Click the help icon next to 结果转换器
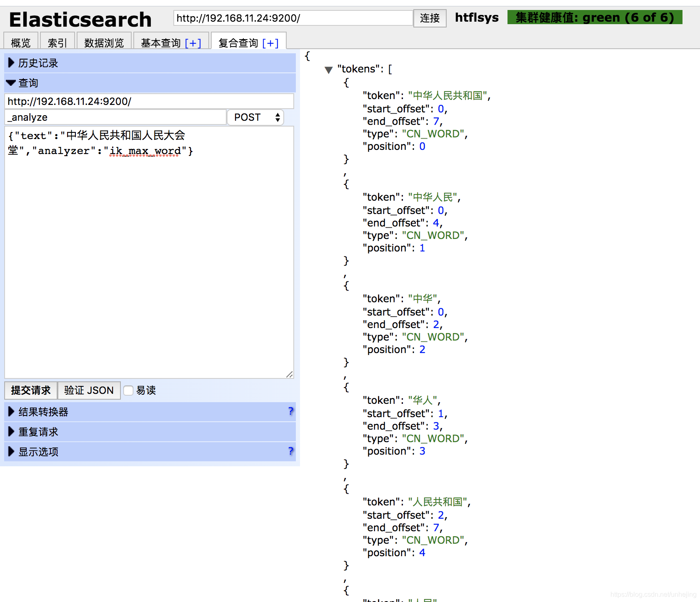The width and height of the screenshot is (700, 602). click(290, 411)
